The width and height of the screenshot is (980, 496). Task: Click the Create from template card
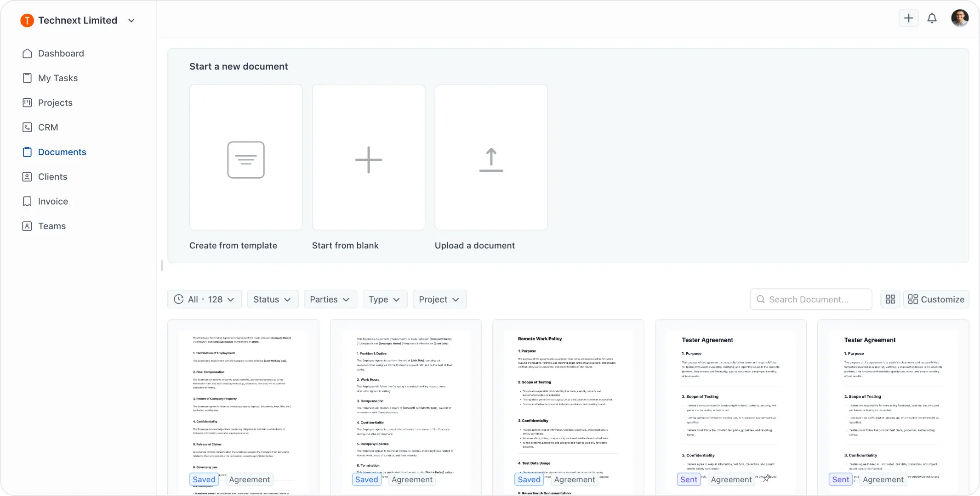[x=246, y=157]
